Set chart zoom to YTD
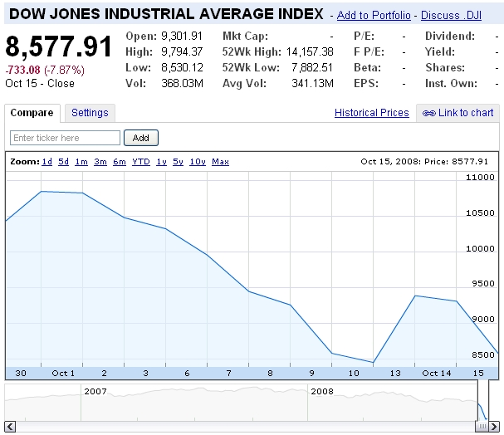Screen dimensions: 504x435 click(141, 162)
